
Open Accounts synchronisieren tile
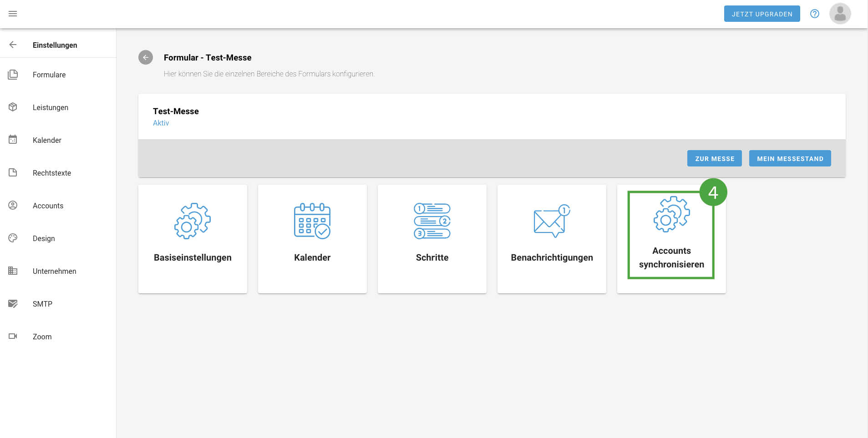point(671,239)
